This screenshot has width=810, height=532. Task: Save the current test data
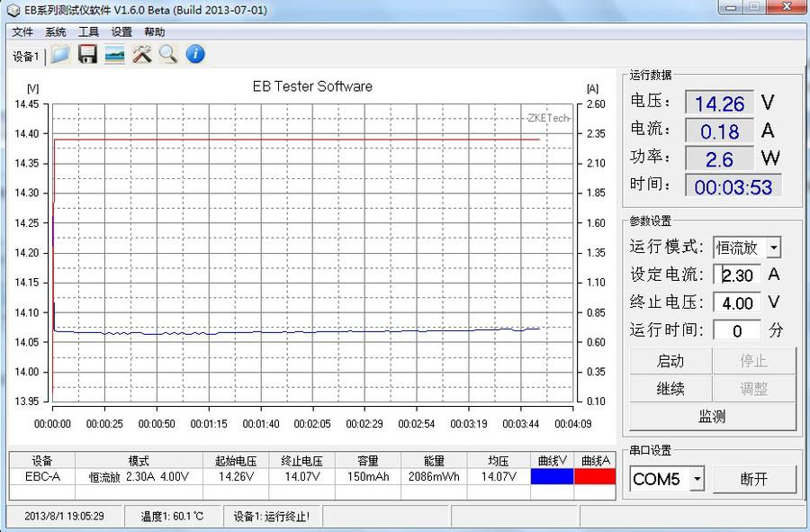(x=85, y=54)
